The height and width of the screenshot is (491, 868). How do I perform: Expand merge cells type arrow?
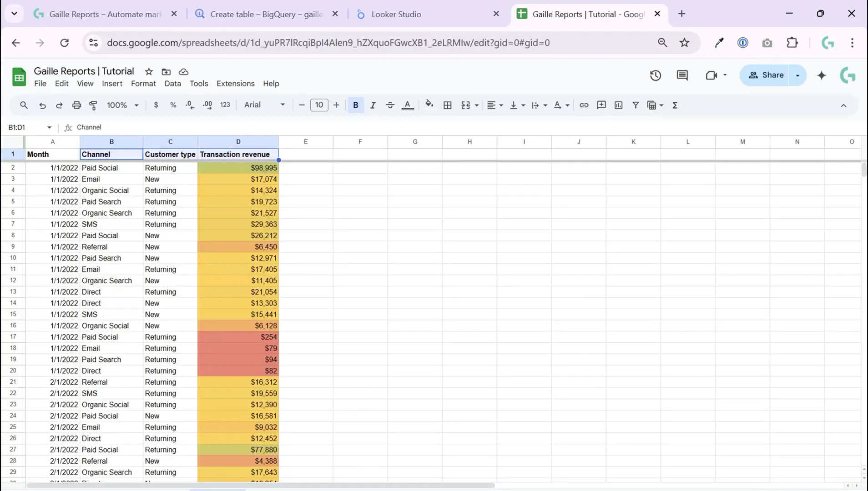(x=477, y=105)
